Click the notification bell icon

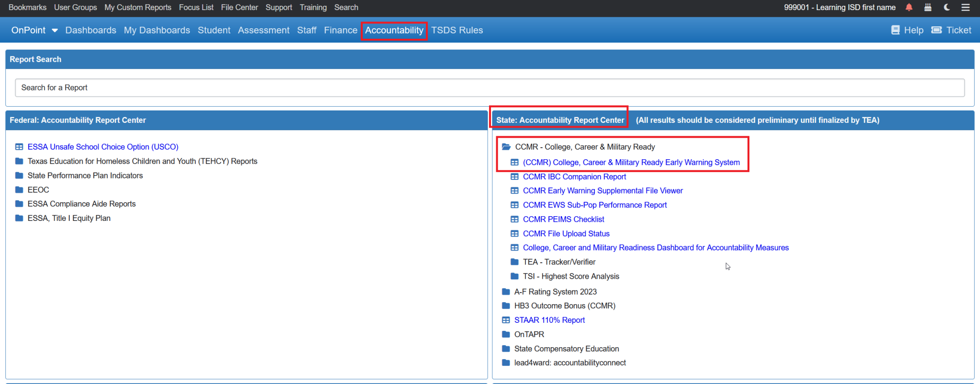pyautogui.click(x=909, y=7)
